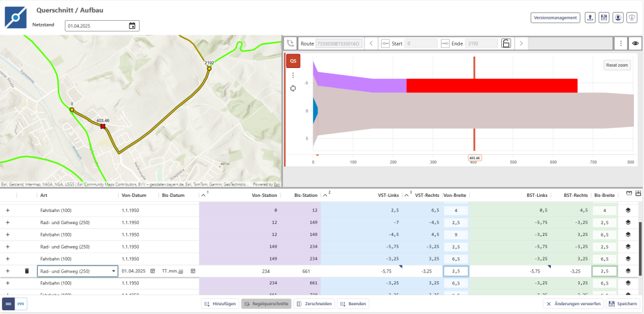Collapse the column group chevron before Von-Station
Viewport: 644px width, 314px height.
(x=203, y=195)
